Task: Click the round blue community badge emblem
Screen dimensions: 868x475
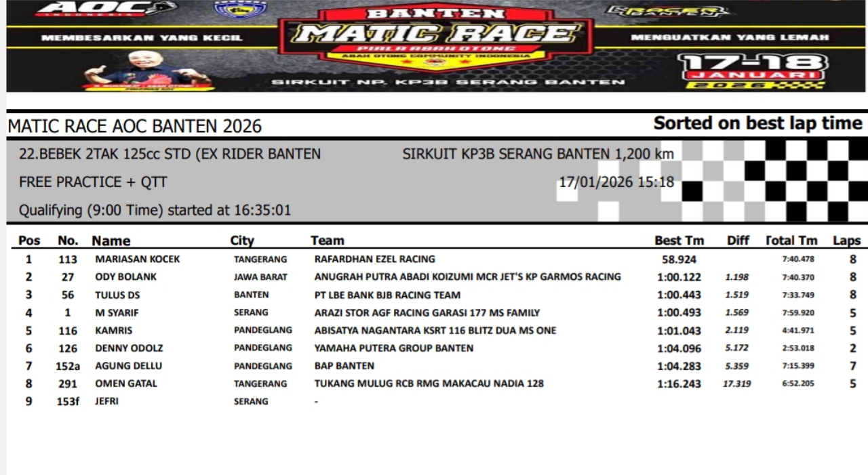Action: [x=240, y=8]
